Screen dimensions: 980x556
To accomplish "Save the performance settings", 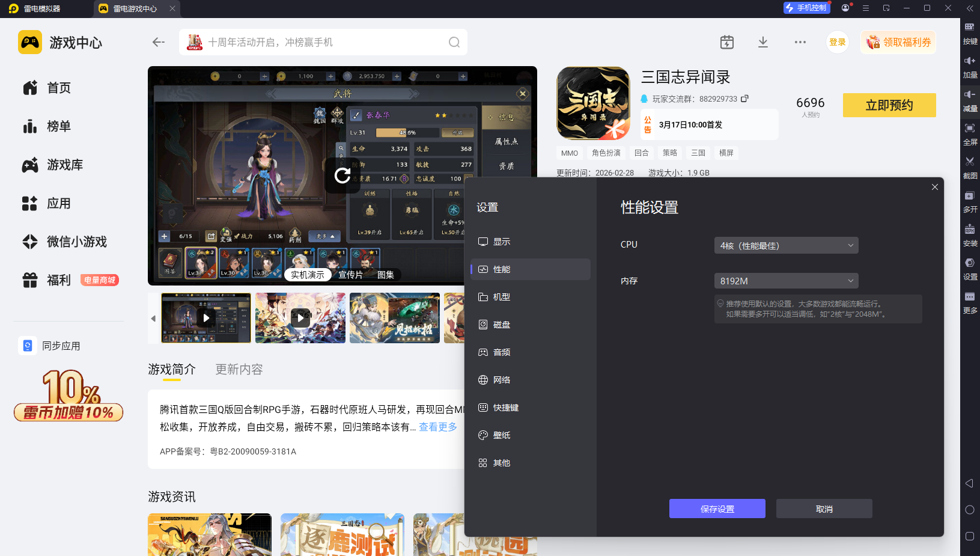I will [x=717, y=509].
